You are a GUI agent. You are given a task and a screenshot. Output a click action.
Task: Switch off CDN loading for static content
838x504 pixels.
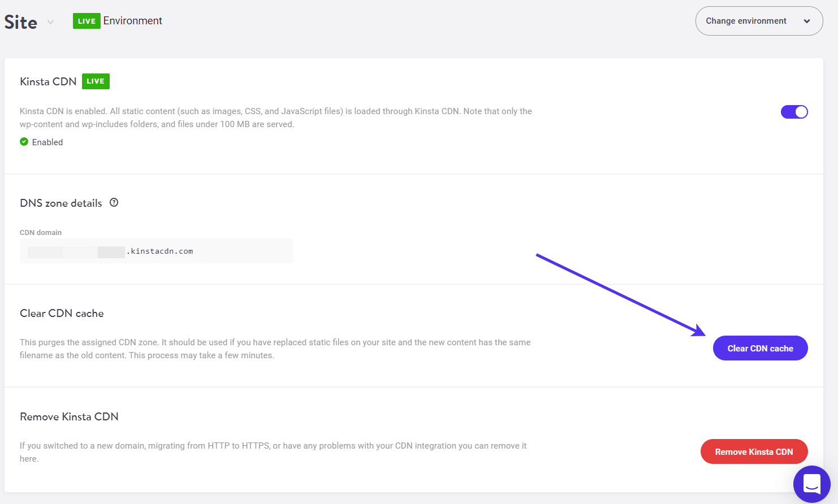794,112
